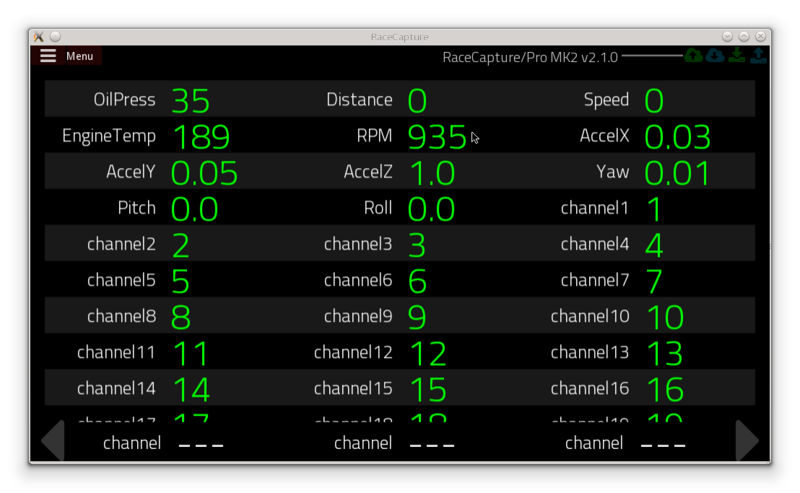Click the AccelX gauge
This screenshot has width=800, height=493.
[637, 136]
